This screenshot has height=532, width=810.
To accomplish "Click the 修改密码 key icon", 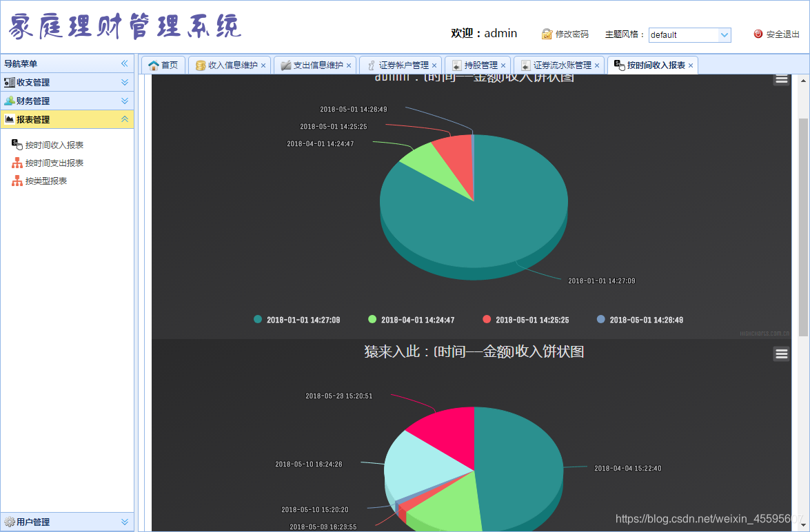I will (546, 33).
